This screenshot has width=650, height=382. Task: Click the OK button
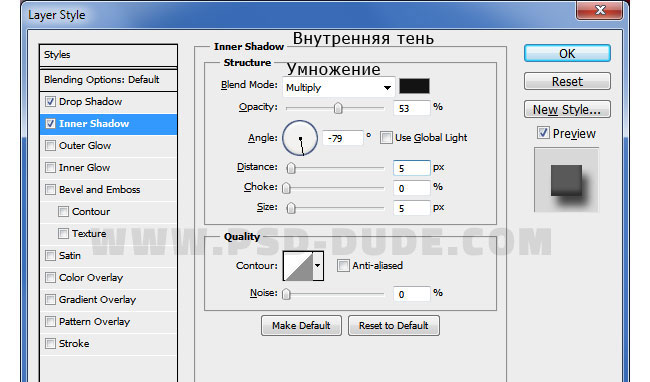click(567, 53)
